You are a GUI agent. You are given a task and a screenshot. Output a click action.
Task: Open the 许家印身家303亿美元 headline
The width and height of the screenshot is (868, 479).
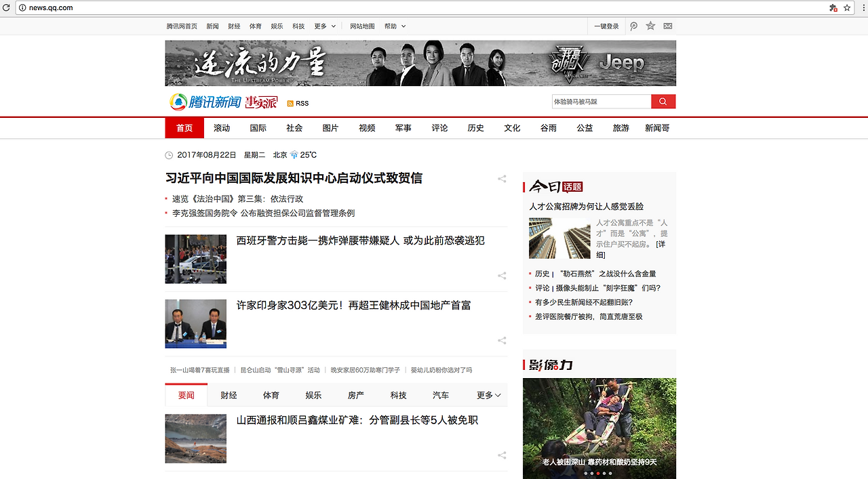pyautogui.click(x=353, y=306)
